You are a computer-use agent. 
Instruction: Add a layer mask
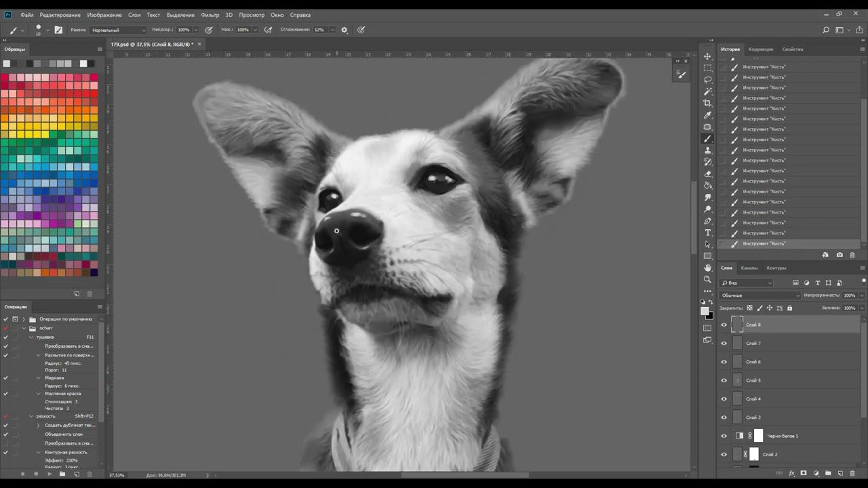pos(804,473)
